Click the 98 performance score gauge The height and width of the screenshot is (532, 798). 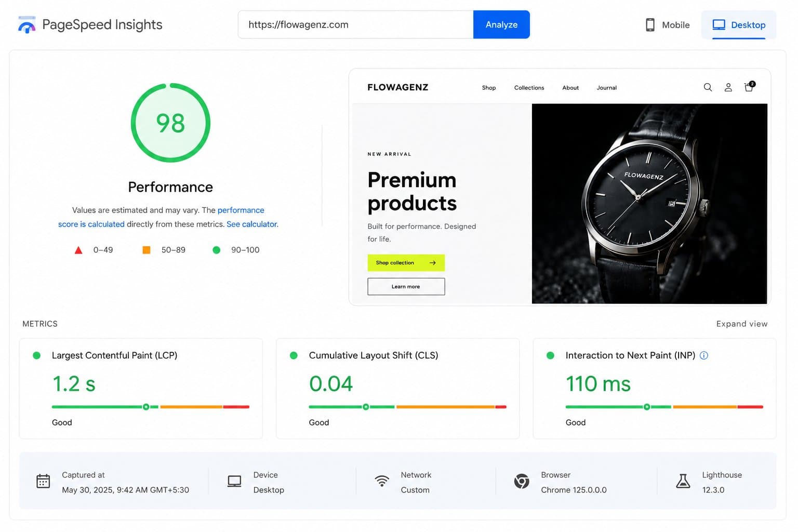[x=170, y=123]
